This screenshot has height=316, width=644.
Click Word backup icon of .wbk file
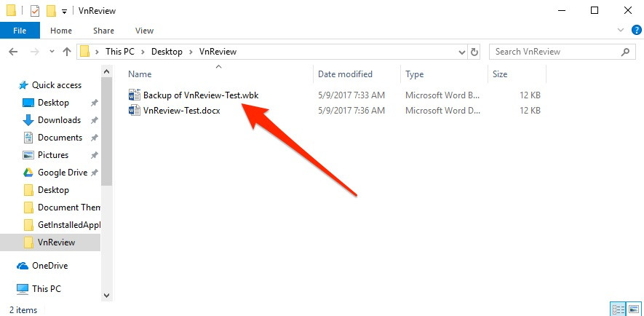point(135,95)
